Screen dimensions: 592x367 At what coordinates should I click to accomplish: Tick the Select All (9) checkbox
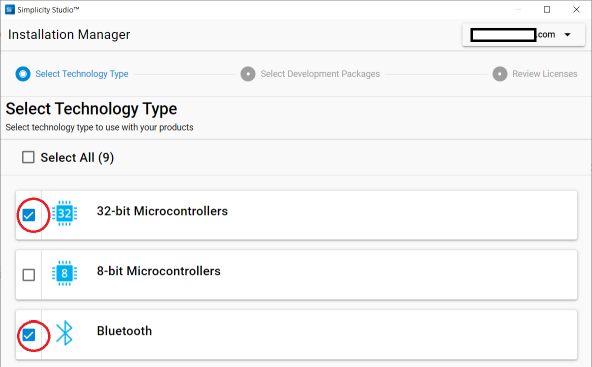click(x=28, y=157)
